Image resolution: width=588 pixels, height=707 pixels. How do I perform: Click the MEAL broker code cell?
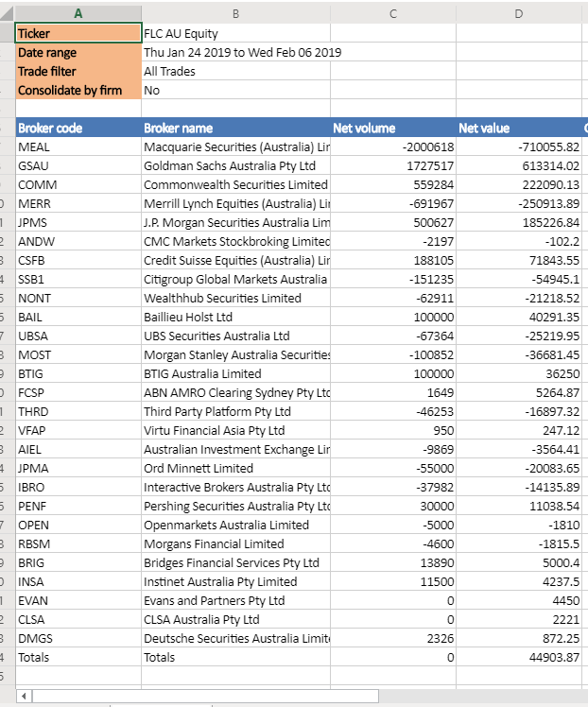[x=78, y=147]
